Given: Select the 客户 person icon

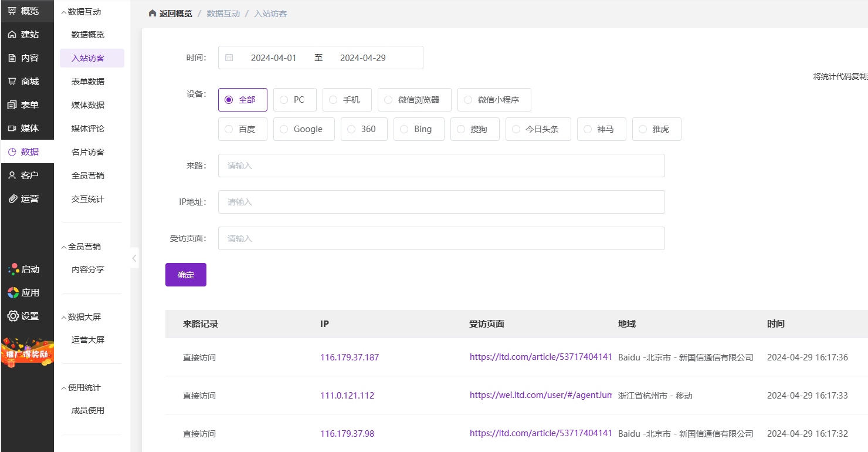Looking at the screenshot, I should (x=12, y=176).
